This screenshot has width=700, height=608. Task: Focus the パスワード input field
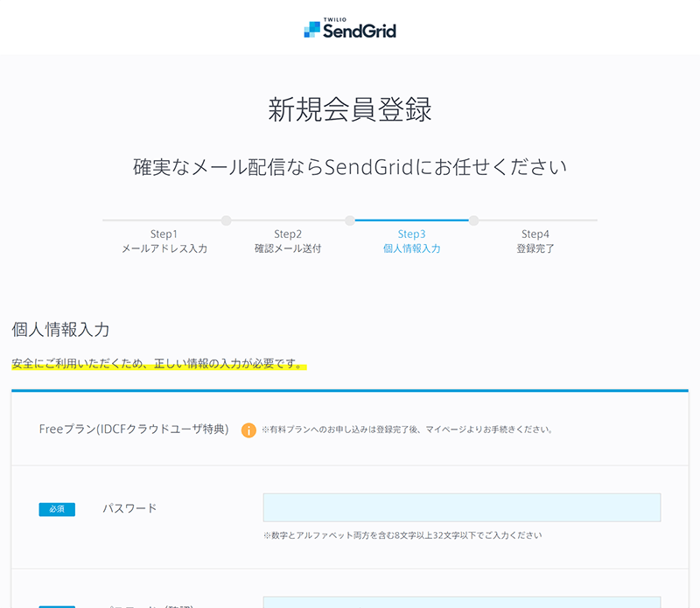click(461, 507)
